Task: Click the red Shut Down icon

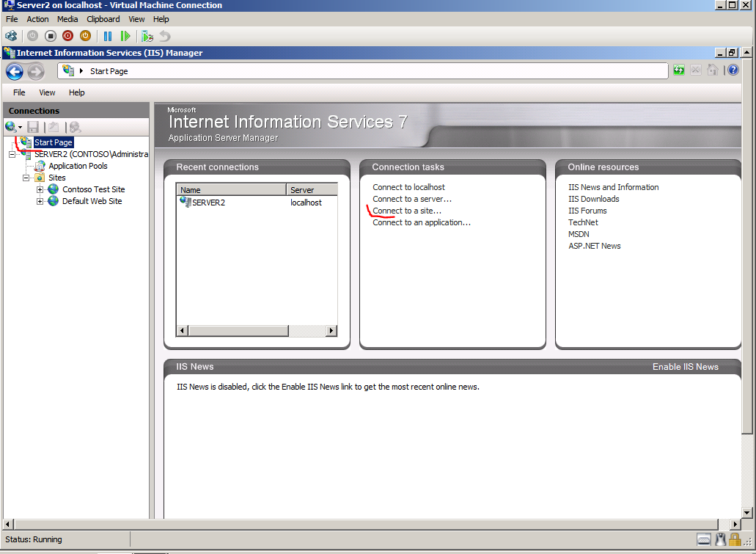Action: [x=68, y=36]
